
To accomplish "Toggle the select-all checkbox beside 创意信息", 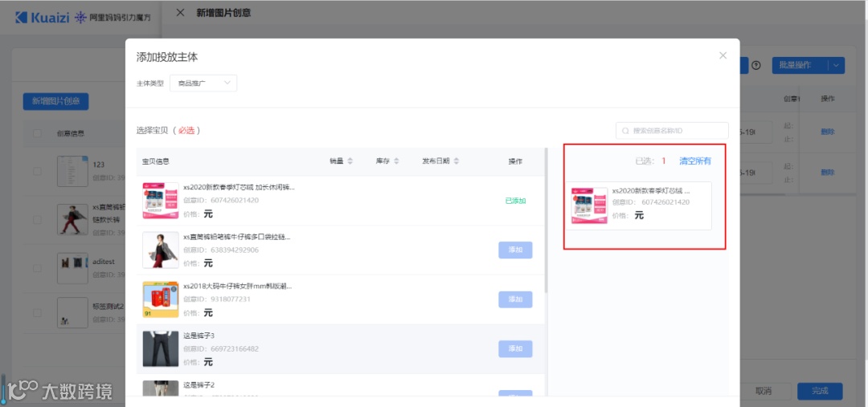I will click(x=37, y=133).
